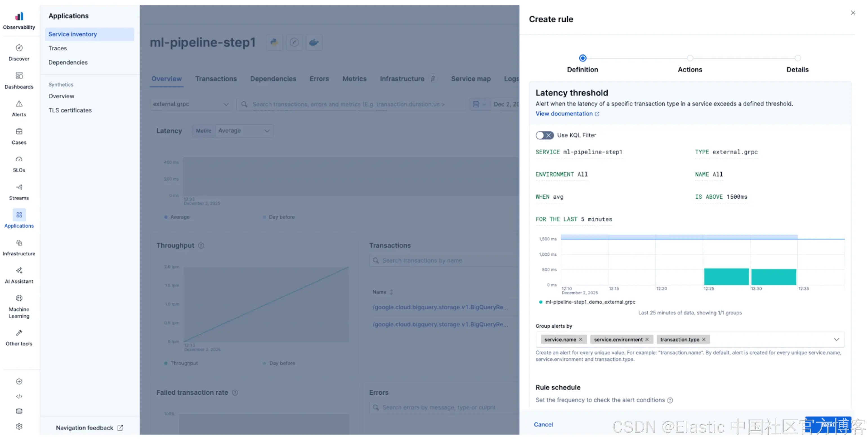
Task: Select Traces in Applications menu
Action: [58, 48]
